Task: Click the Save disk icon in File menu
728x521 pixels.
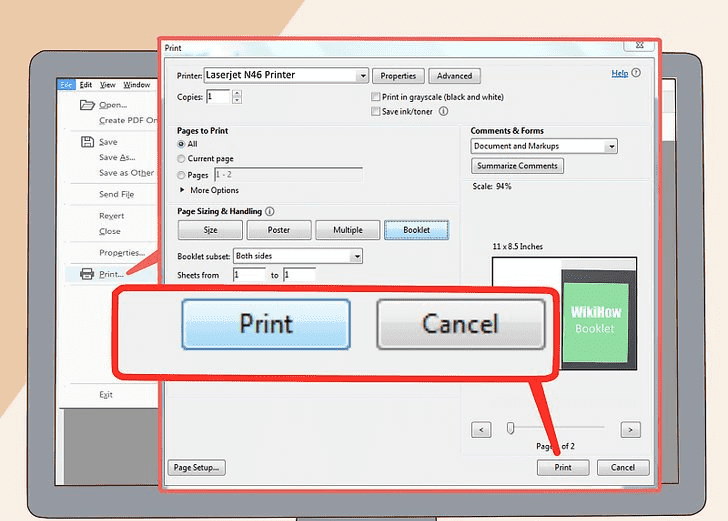Action: [86, 142]
